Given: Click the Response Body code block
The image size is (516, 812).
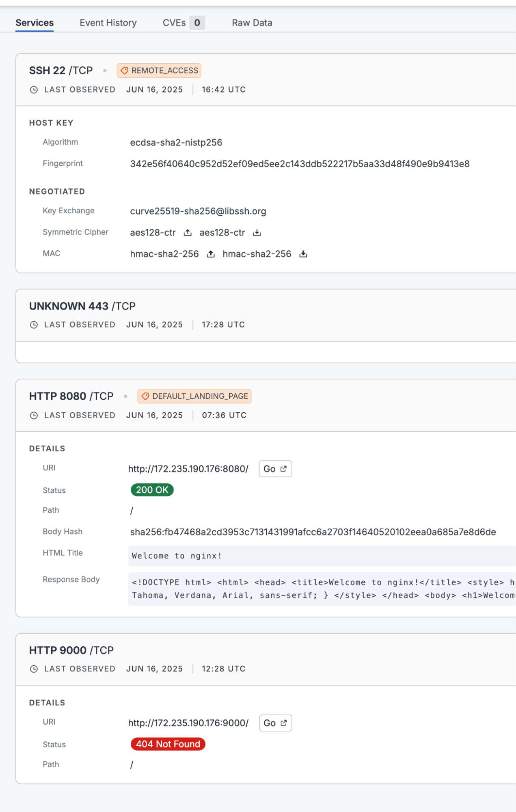Looking at the screenshot, I should (322, 589).
